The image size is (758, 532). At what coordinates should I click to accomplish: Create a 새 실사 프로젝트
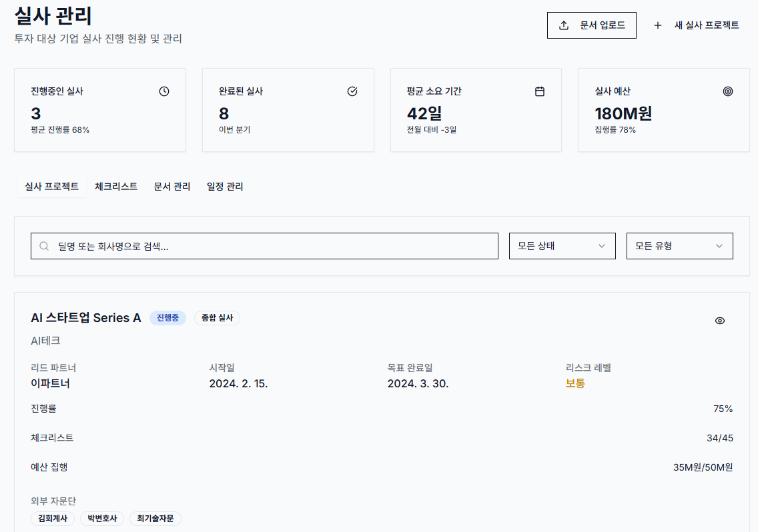click(697, 25)
